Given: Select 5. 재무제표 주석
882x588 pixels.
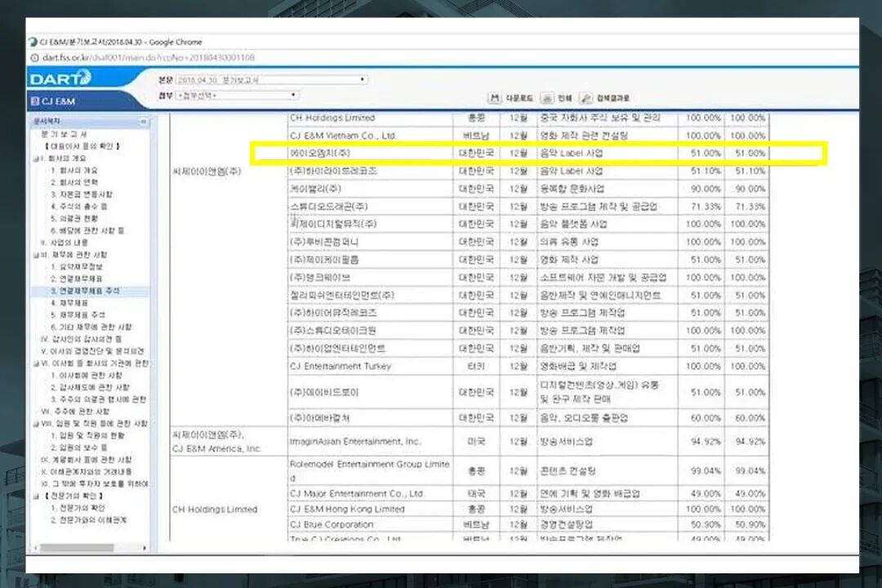Looking at the screenshot, I should [x=77, y=315].
